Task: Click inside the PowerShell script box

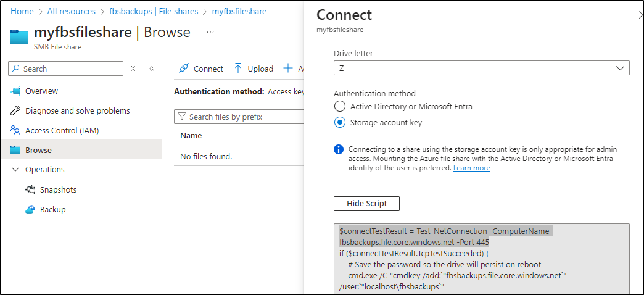Action: (x=481, y=259)
